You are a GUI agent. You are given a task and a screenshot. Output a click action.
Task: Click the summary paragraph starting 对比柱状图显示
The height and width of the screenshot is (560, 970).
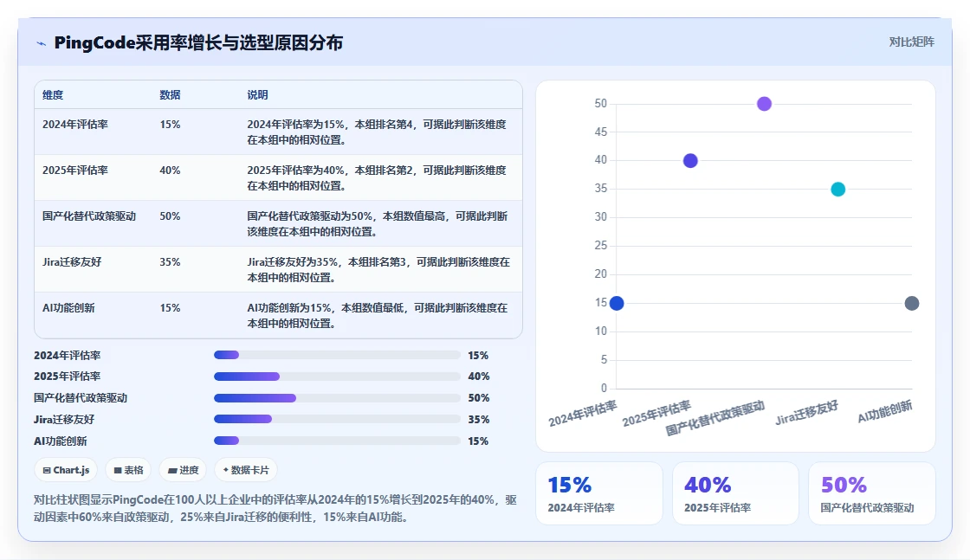pos(275,508)
